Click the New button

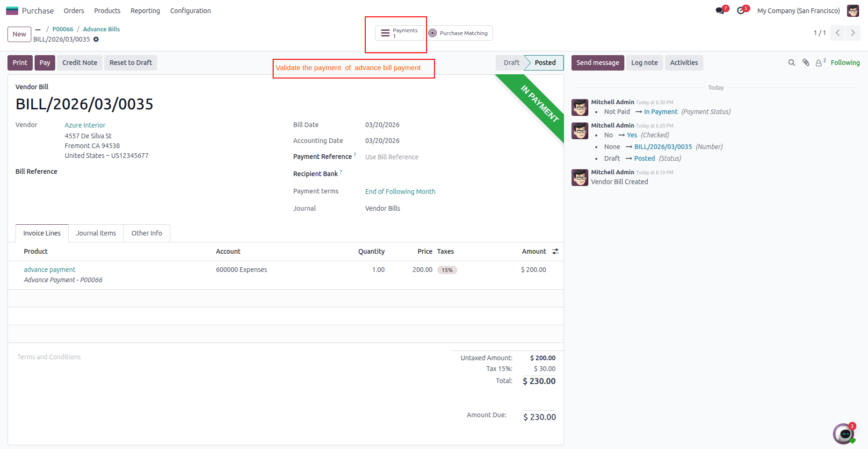(19, 34)
